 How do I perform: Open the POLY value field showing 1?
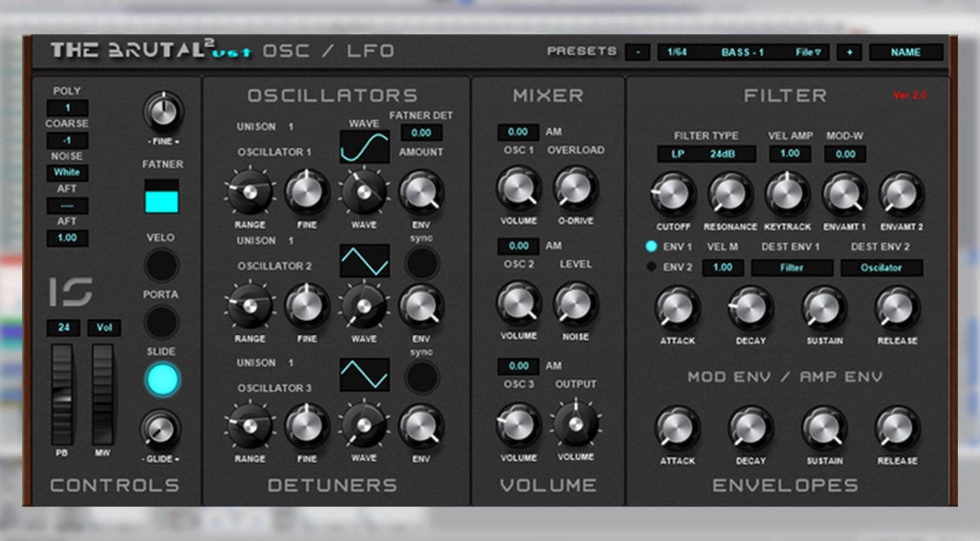click(67, 108)
